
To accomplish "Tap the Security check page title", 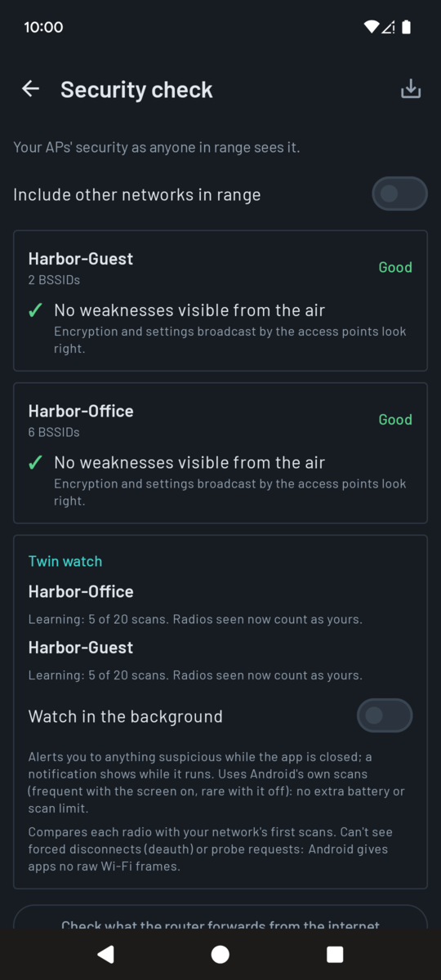I will (136, 90).
